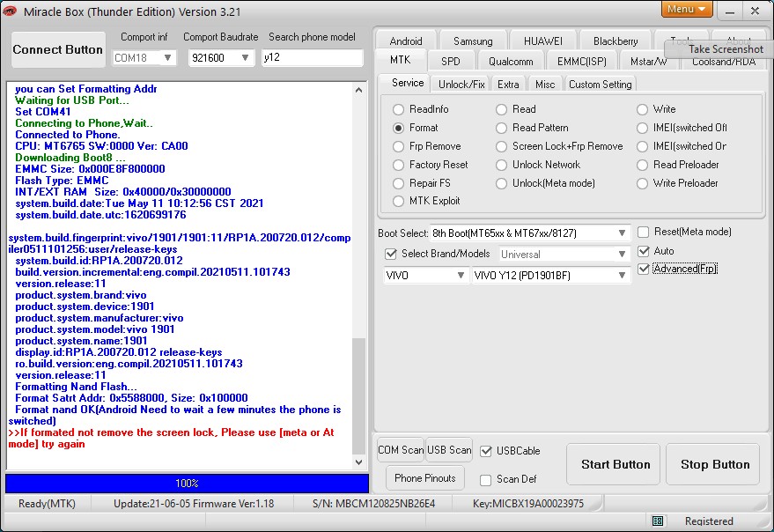Image resolution: width=774 pixels, height=532 pixels.
Task: Select the Read Pattern radio option
Action: click(502, 128)
